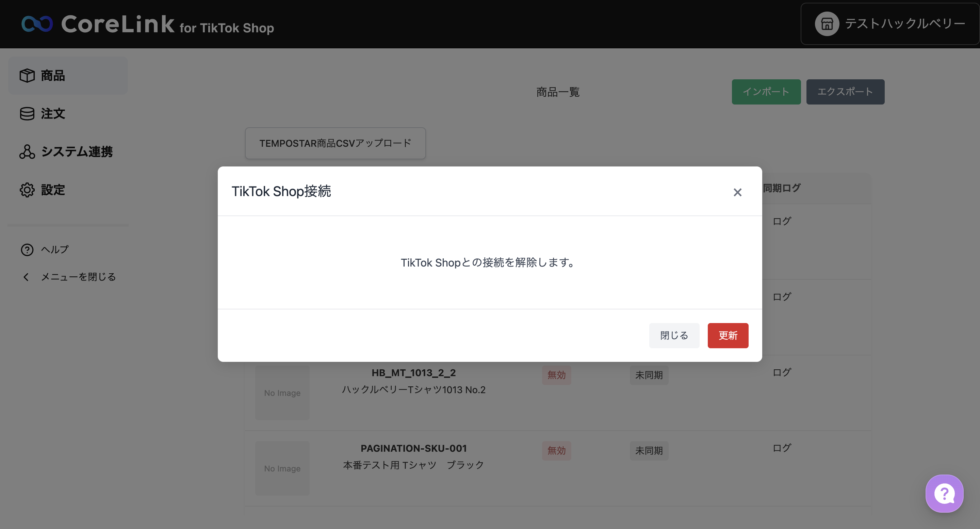Image resolution: width=980 pixels, height=529 pixels.
Task: Open the purple chat support bubble
Action: click(x=944, y=494)
